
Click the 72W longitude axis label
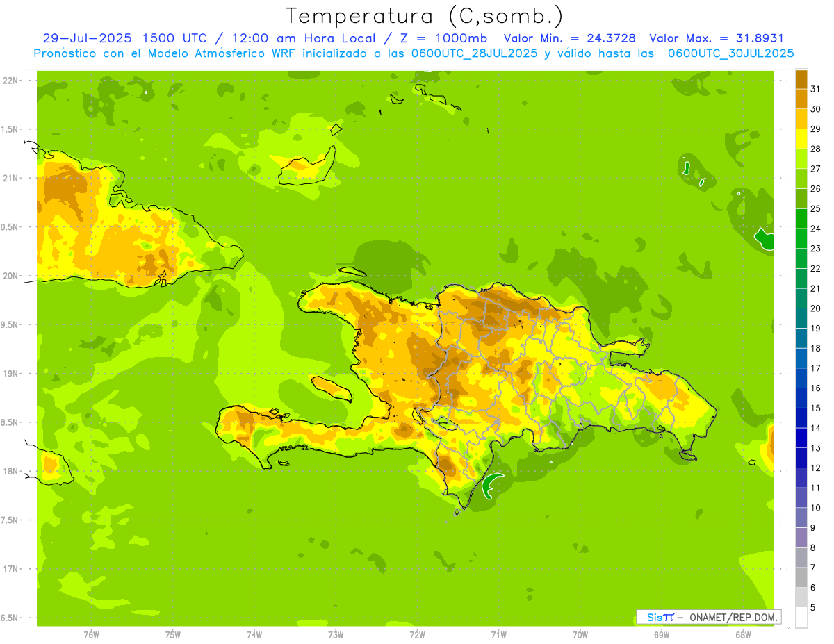(x=417, y=635)
